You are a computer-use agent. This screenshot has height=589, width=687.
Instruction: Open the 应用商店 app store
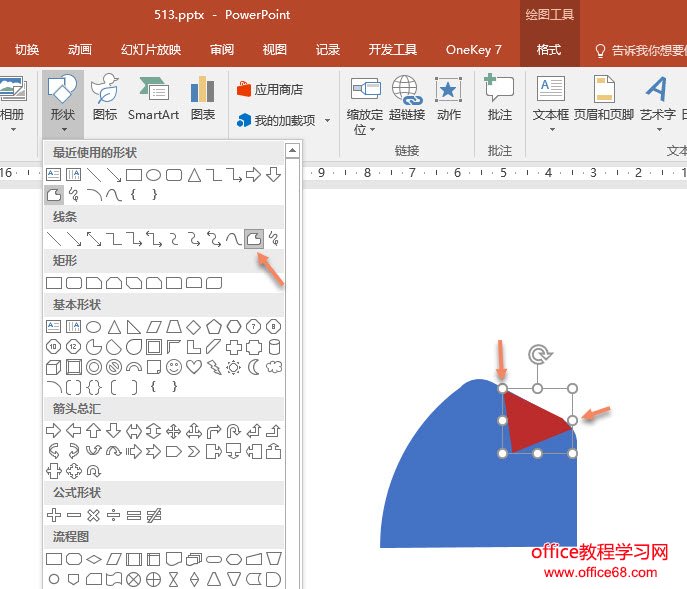(270, 89)
